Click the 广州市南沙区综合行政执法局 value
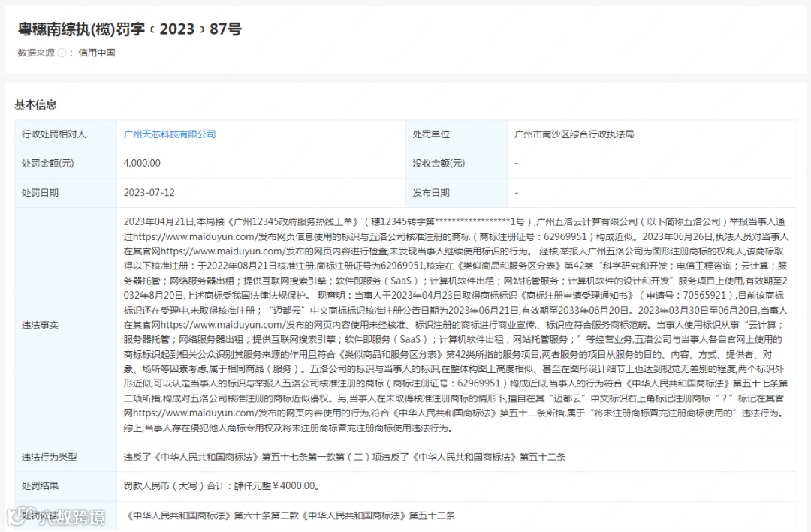The height and width of the screenshot is (532, 811). (x=574, y=134)
